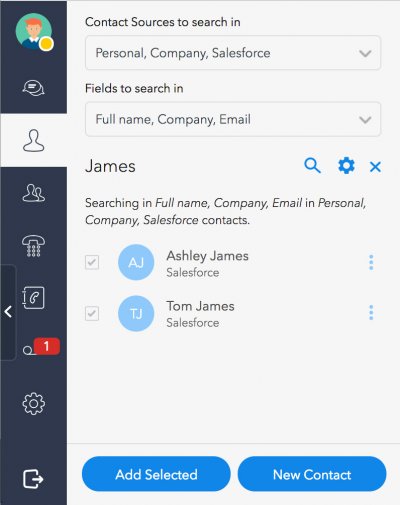Click the yellow presence status dot
The height and width of the screenshot is (505, 400).
click(46, 44)
